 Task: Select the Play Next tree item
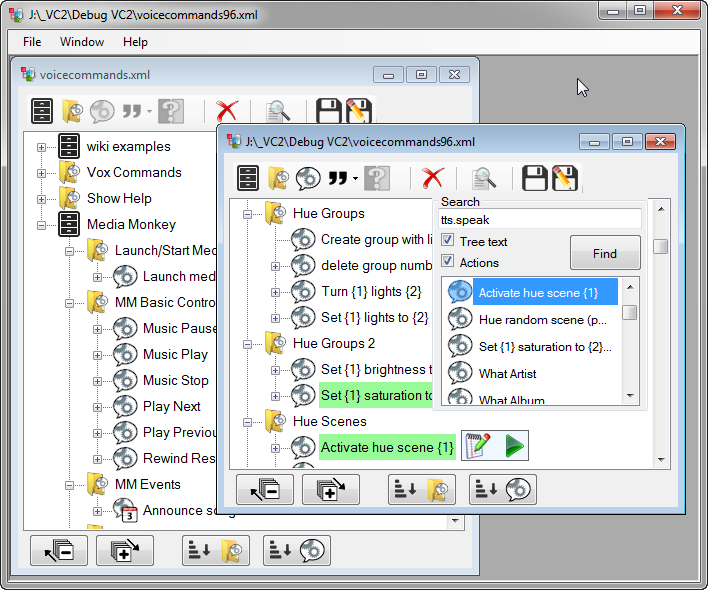tap(172, 407)
